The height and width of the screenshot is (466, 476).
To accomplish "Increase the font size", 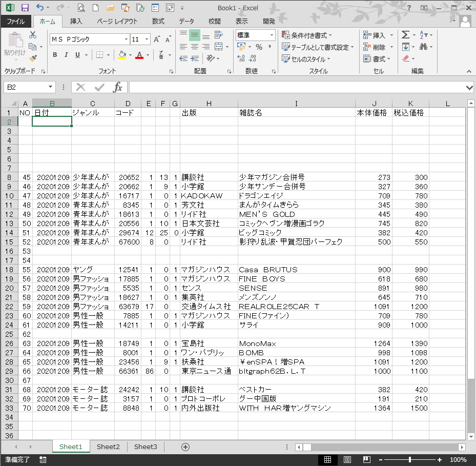I will click(157, 39).
